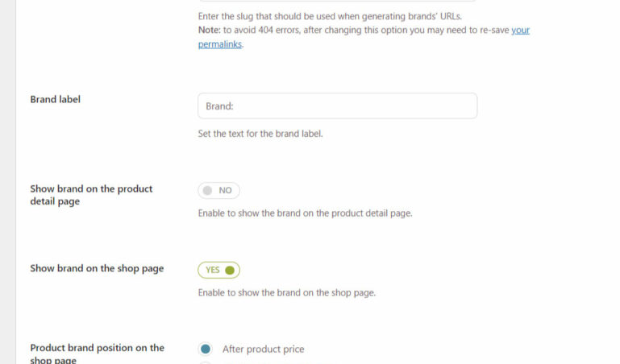Click the 'Brand label' setting title
The width and height of the screenshot is (620, 364).
56,100
